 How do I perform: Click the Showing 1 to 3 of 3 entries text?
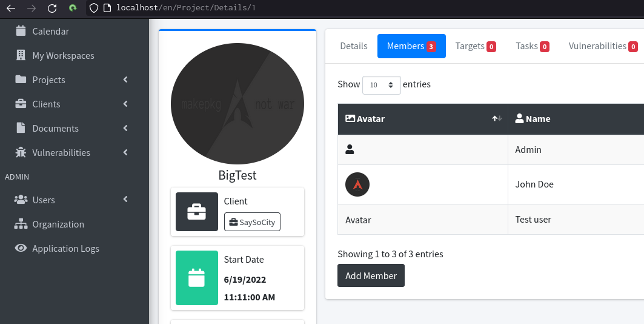tap(390, 254)
